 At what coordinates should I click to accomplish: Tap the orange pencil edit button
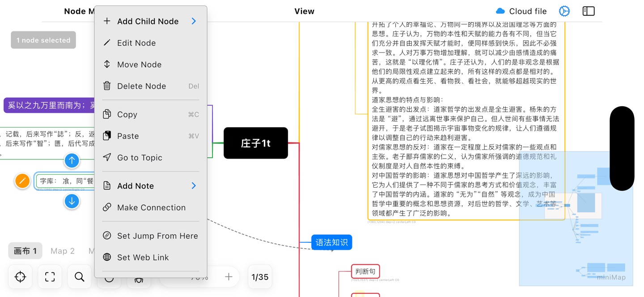(22, 181)
